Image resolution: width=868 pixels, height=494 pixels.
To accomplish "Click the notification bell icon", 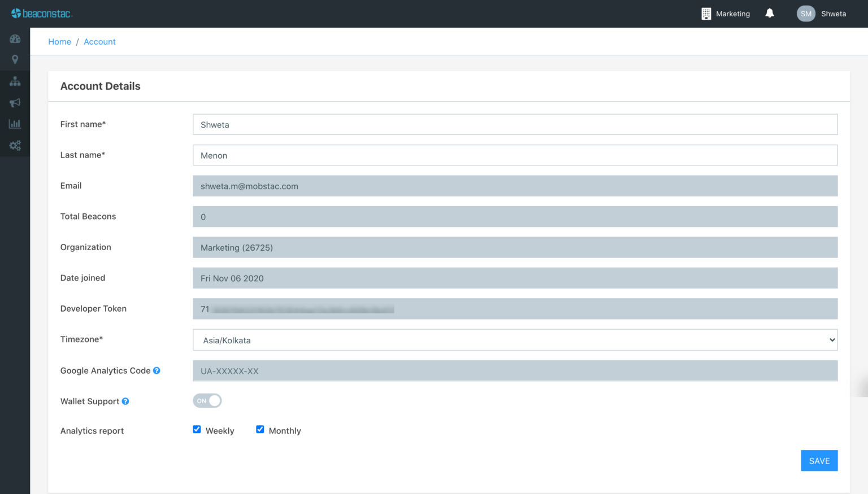I will [770, 13].
